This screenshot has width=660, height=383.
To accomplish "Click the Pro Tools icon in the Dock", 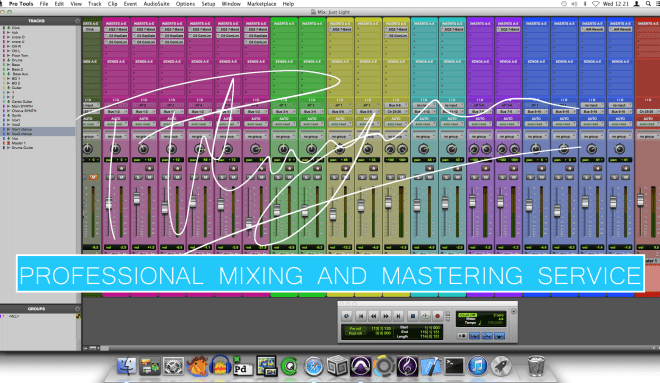I will pos(360,366).
